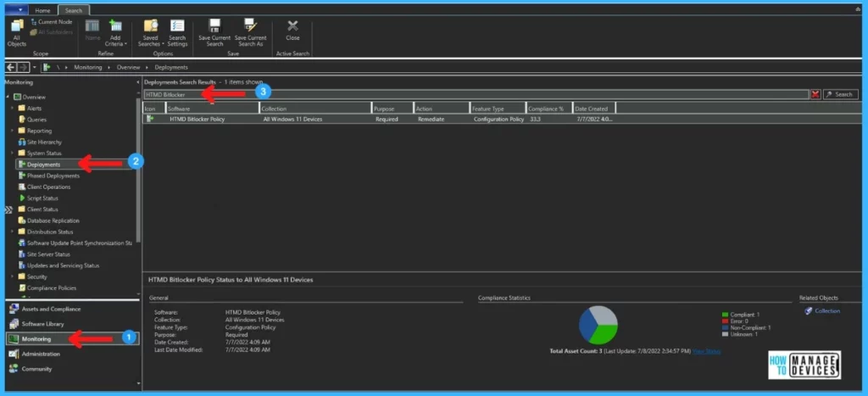The width and height of the screenshot is (868, 396).
Task: Collapse the Monitoring navigation pane
Action: point(138,82)
